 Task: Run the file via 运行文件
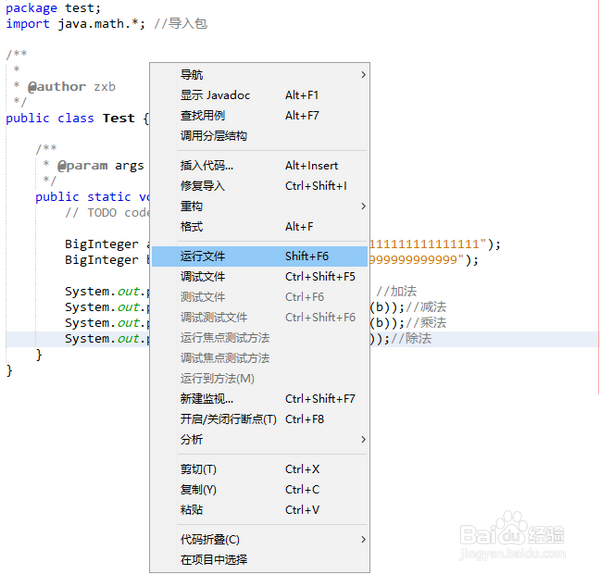(x=260, y=256)
